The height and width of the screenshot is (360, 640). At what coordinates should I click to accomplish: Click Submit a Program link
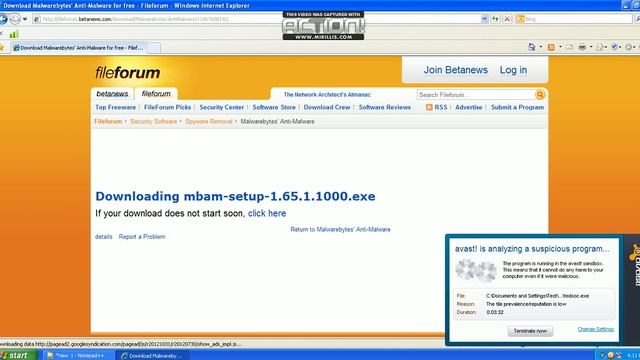[x=517, y=107]
